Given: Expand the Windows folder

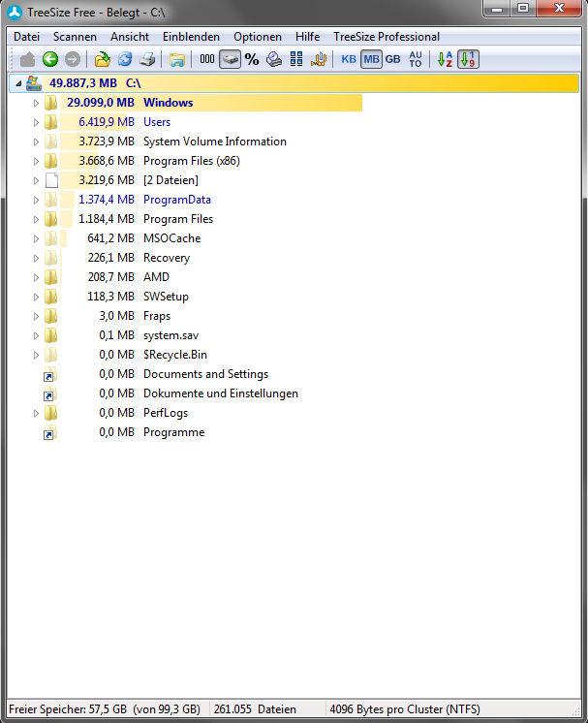Looking at the screenshot, I should pos(36,103).
